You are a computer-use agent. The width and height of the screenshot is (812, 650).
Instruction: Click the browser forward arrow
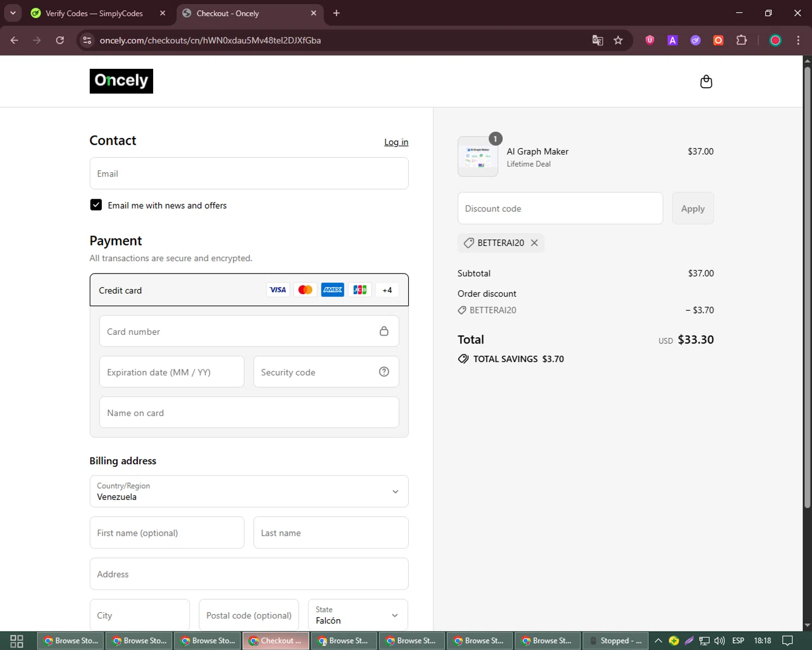click(37, 40)
